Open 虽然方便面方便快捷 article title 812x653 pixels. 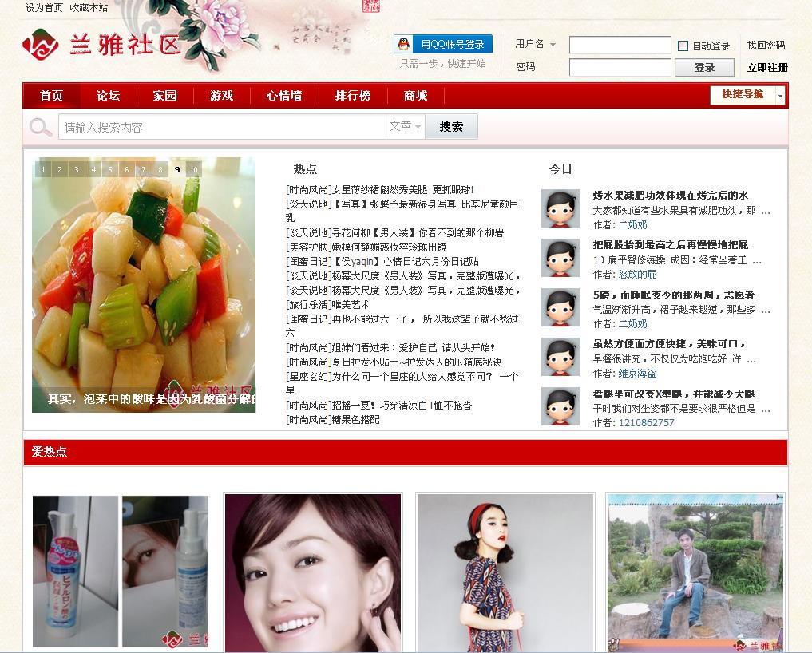coord(669,344)
